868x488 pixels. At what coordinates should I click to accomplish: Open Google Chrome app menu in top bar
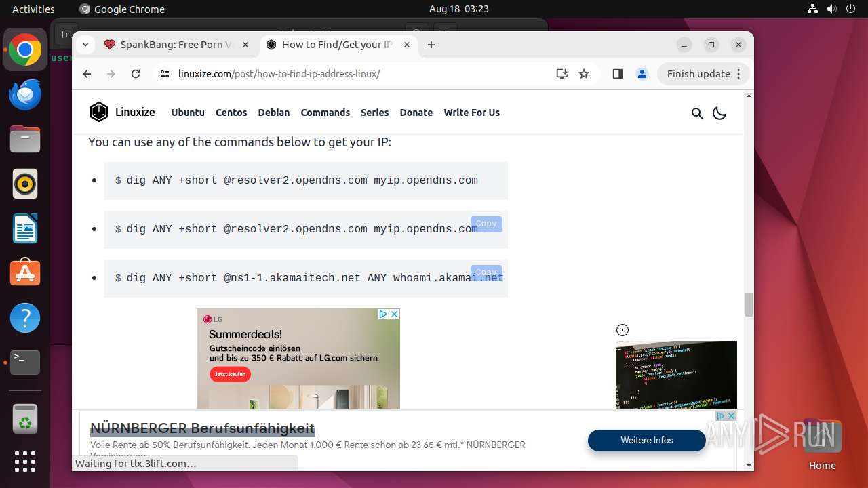click(x=122, y=9)
